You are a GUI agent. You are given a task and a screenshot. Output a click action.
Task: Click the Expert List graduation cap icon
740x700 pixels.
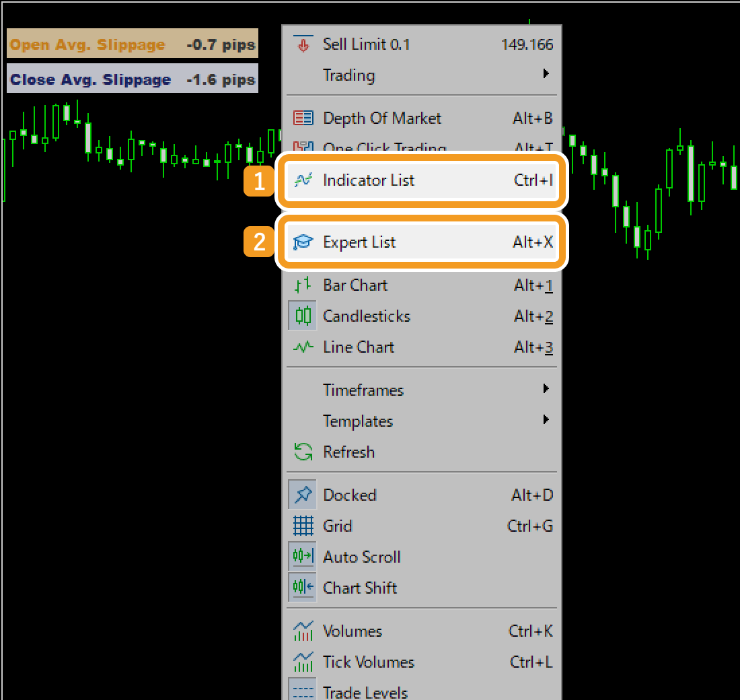pos(303,242)
